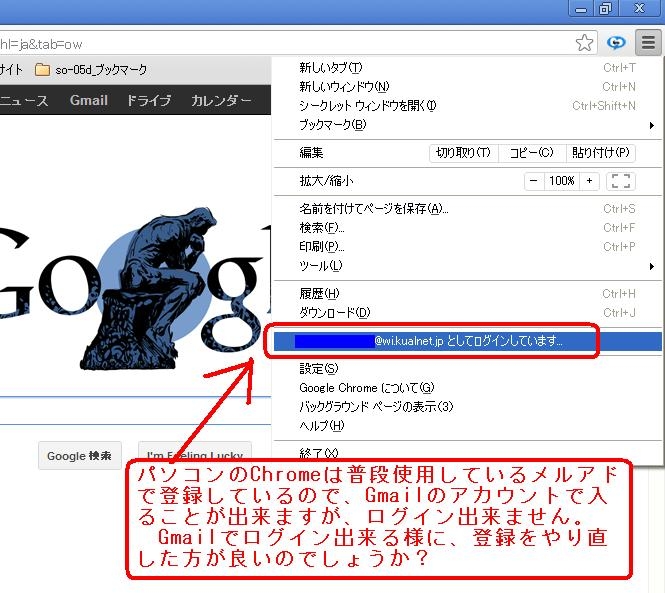
Task: Open ダウンロード(D) menu item
Action: tap(467, 313)
